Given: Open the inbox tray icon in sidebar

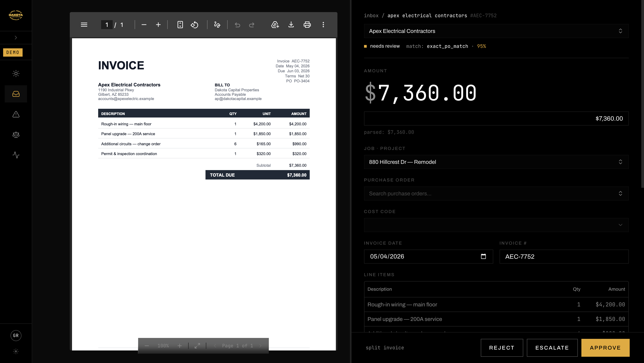Looking at the screenshot, I should pyautogui.click(x=16, y=94).
